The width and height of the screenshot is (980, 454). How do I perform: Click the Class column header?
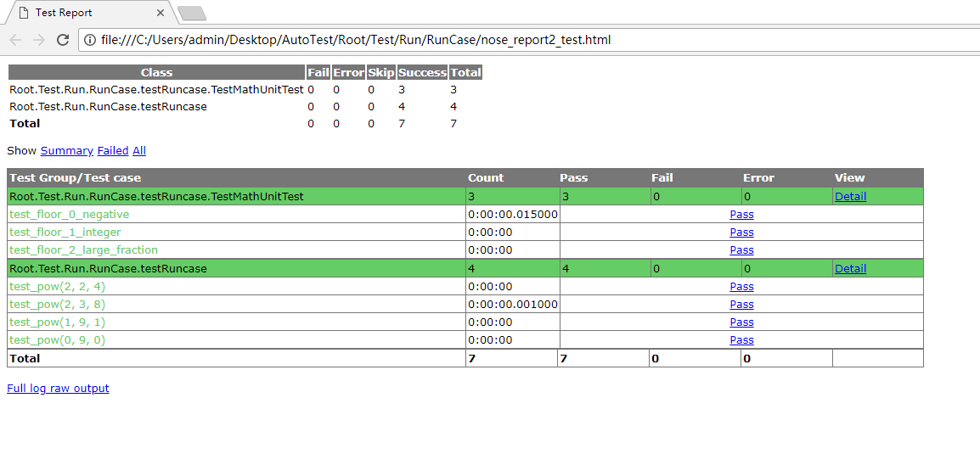pyautogui.click(x=156, y=72)
